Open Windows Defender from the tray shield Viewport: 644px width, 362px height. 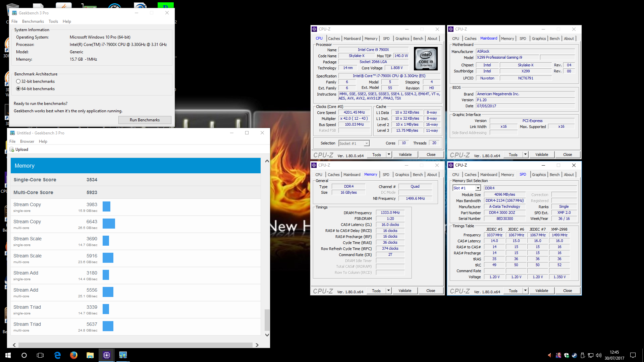(567, 355)
